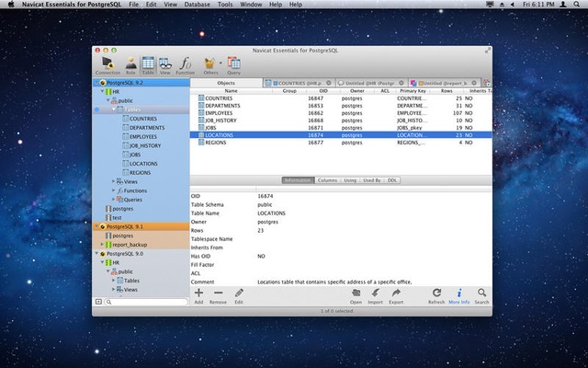588x368 pixels.
Task: Select the Columns segment
Action: click(x=327, y=180)
